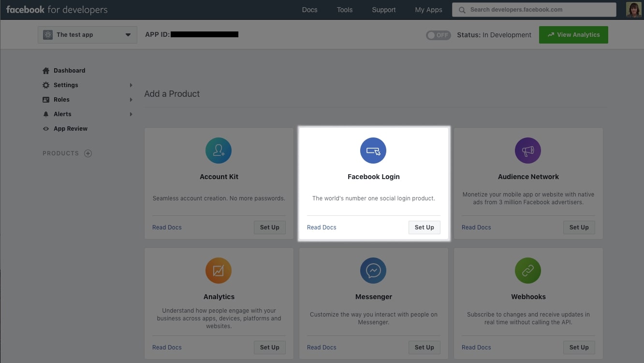Screen dimensions: 644x363
Task: Click the Audience Network card title
Action: 528,177
